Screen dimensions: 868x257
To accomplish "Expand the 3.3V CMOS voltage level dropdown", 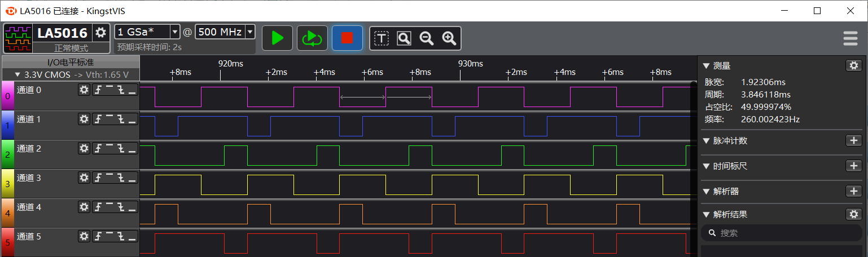I will tap(17, 74).
